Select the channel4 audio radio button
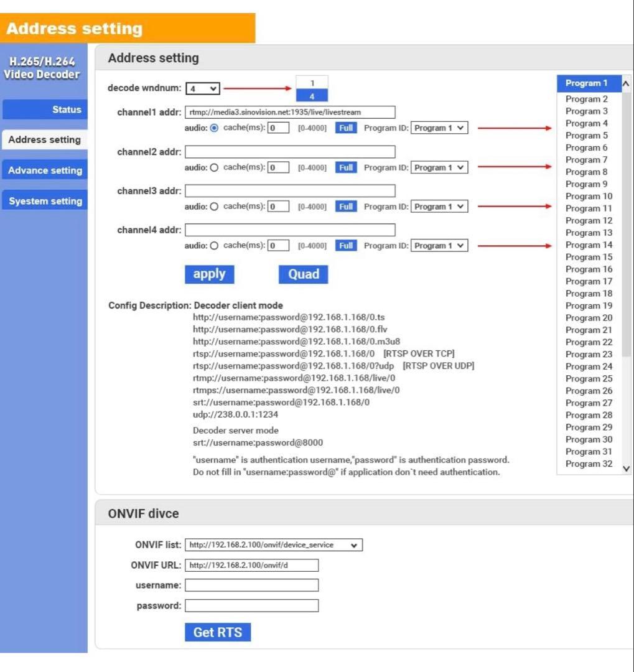The image size is (634, 672). pyautogui.click(x=215, y=246)
